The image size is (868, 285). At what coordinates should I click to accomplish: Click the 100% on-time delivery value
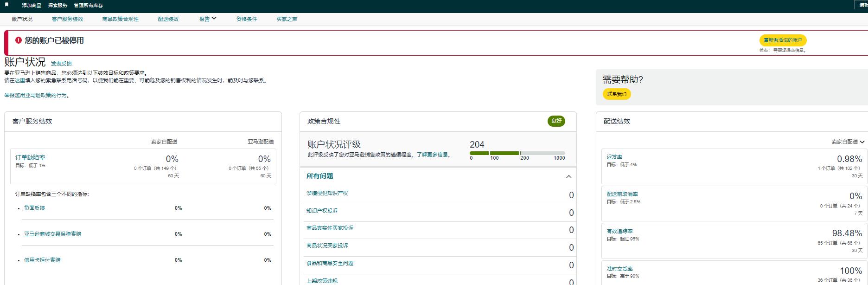(851, 271)
